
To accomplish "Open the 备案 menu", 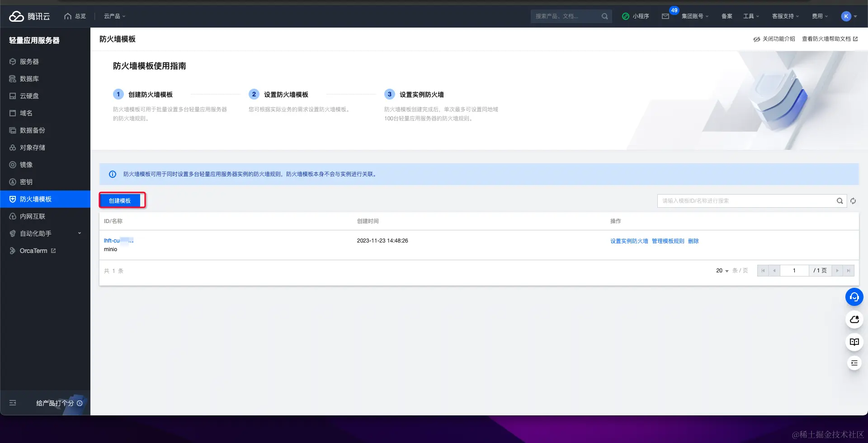I will tap(726, 16).
